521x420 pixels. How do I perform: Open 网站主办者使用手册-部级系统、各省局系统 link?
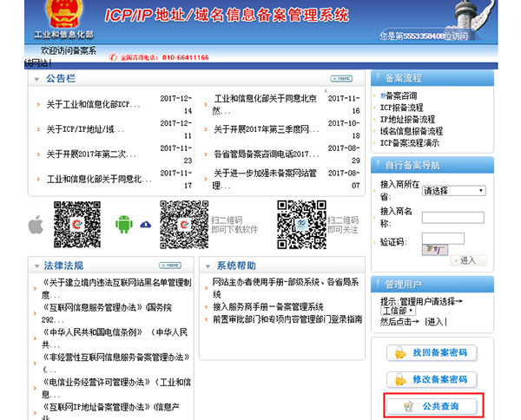tap(286, 288)
